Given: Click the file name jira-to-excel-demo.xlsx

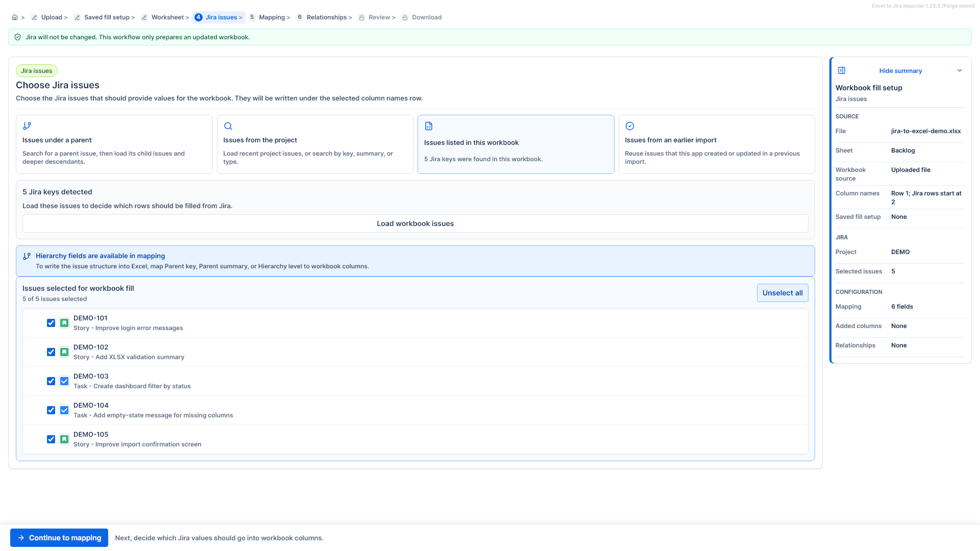Looking at the screenshot, I should point(926,131).
